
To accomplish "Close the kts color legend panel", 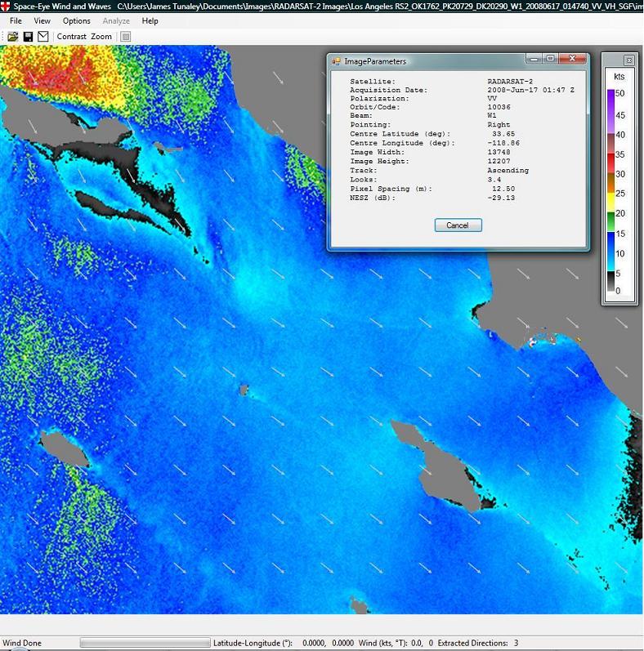I will tap(628, 60).
